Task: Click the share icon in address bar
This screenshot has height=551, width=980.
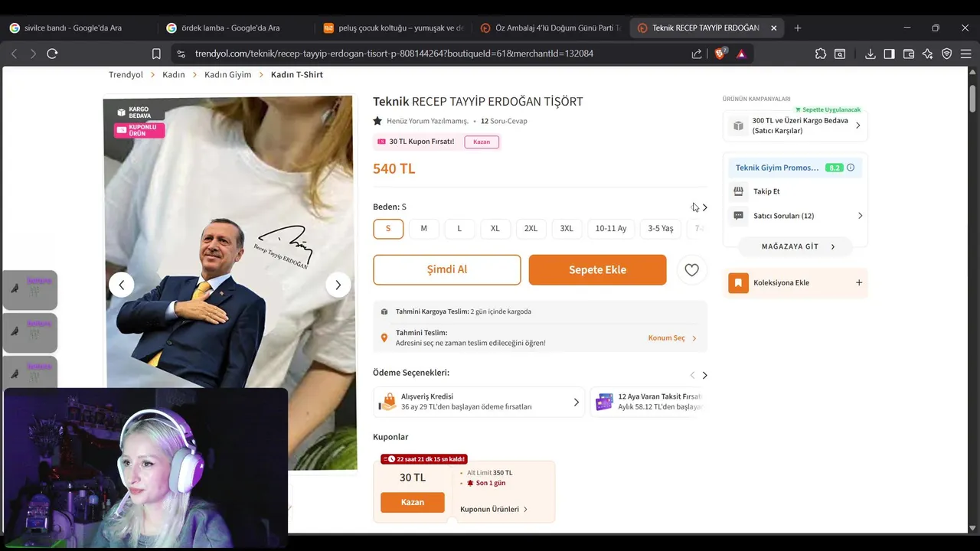Action: tap(697, 54)
